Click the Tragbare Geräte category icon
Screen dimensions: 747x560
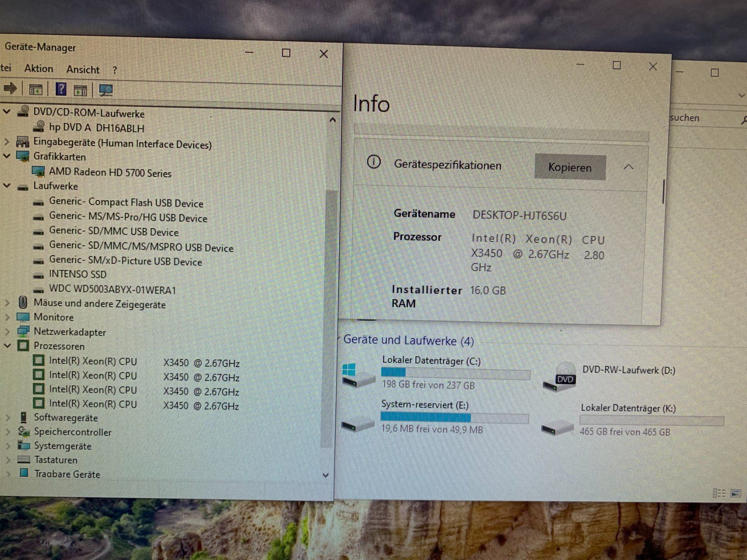pos(24,473)
